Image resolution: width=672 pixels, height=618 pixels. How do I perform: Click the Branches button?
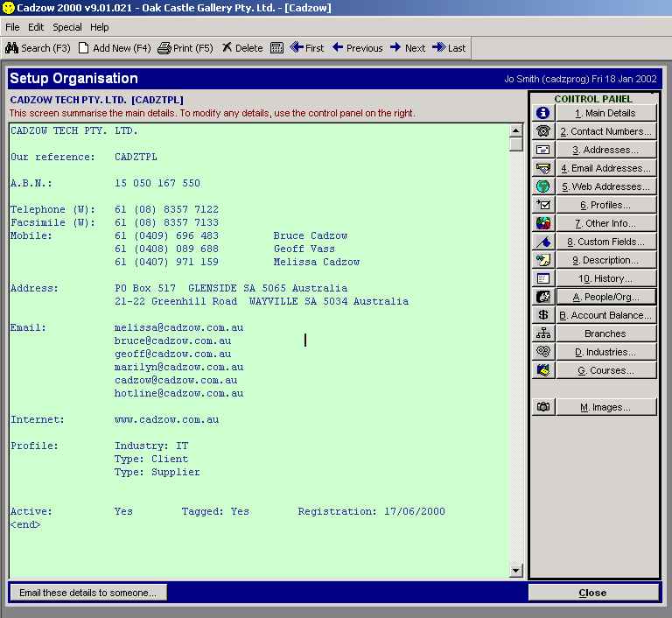tap(605, 334)
